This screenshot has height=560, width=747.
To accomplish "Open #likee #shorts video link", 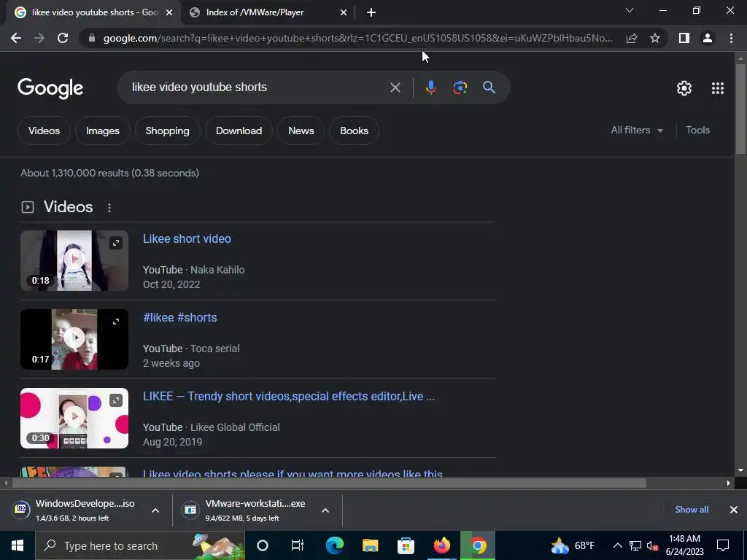I will [180, 318].
